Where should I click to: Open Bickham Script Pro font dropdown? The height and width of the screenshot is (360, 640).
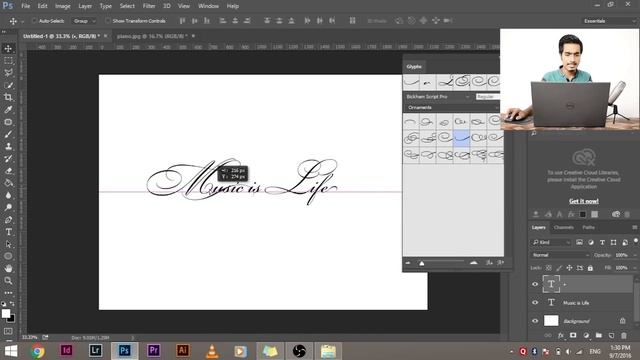[437, 97]
